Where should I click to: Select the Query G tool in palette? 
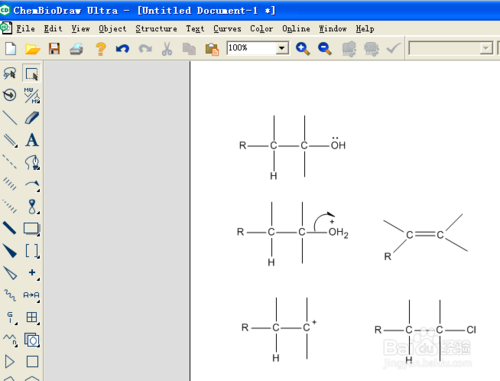pyautogui.click(x=10, y=317)
